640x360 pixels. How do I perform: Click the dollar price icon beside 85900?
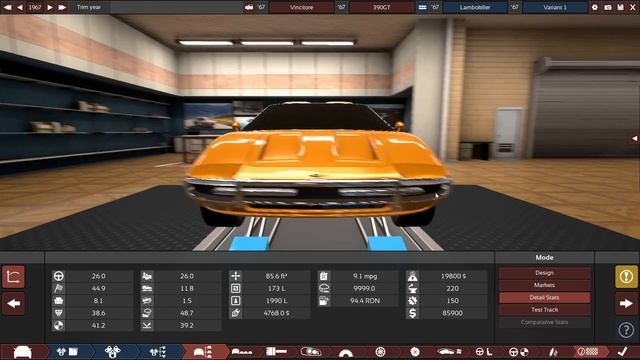[413, 313]
